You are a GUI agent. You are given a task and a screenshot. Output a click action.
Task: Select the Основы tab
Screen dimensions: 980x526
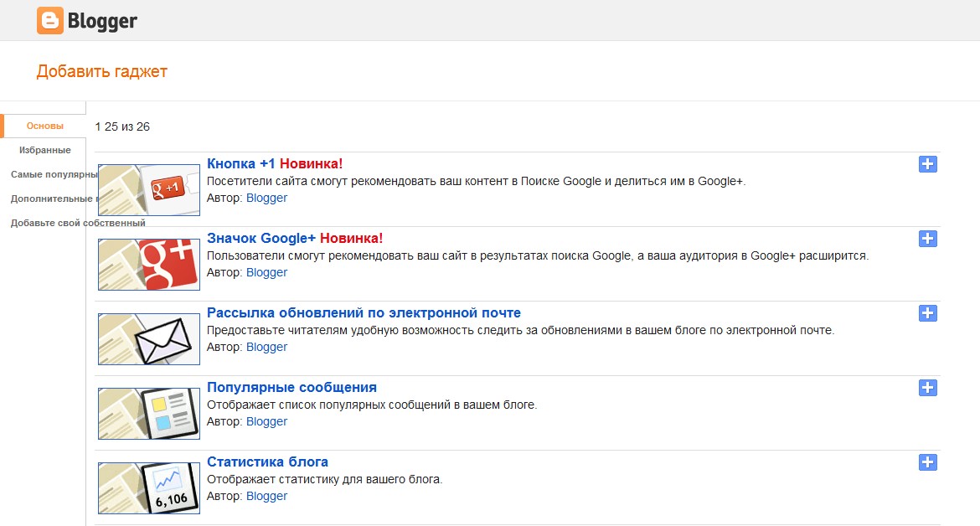tap(45, 126)
